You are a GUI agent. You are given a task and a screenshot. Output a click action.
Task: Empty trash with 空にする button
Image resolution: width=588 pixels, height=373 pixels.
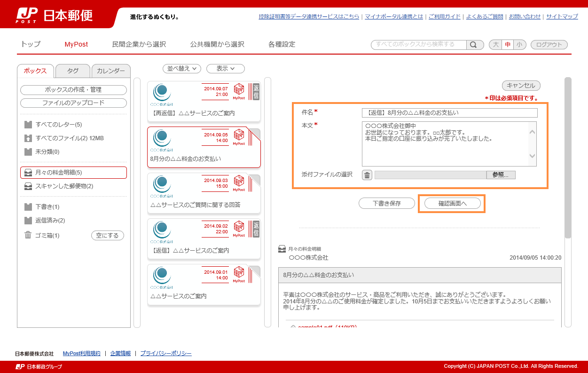(107, 236)
